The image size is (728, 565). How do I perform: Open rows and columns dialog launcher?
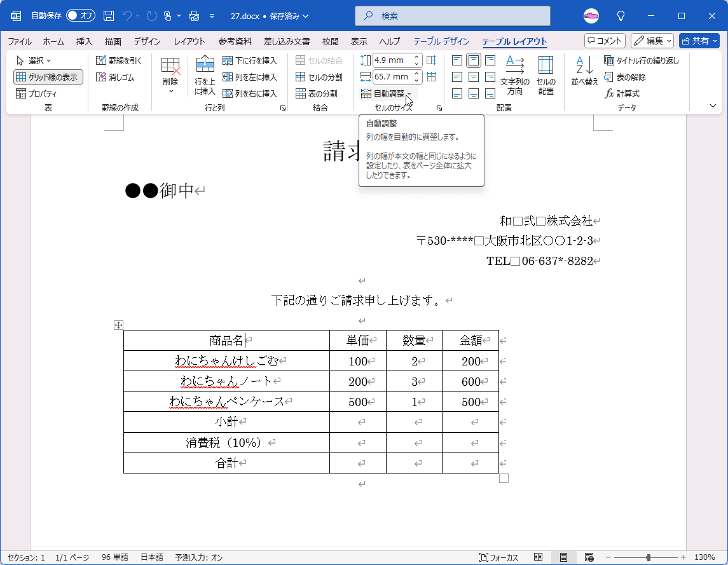pyautogui.click(x=283, y=108)
